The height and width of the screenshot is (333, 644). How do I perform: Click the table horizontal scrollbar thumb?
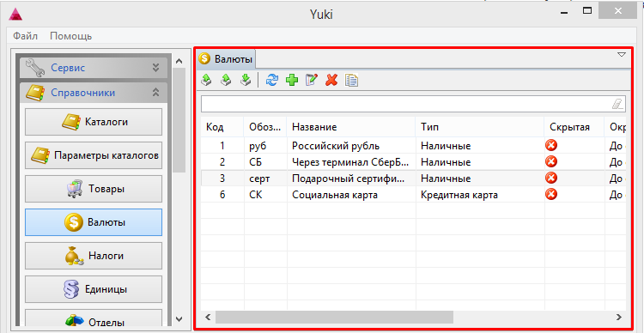click(x=334, y=317)
